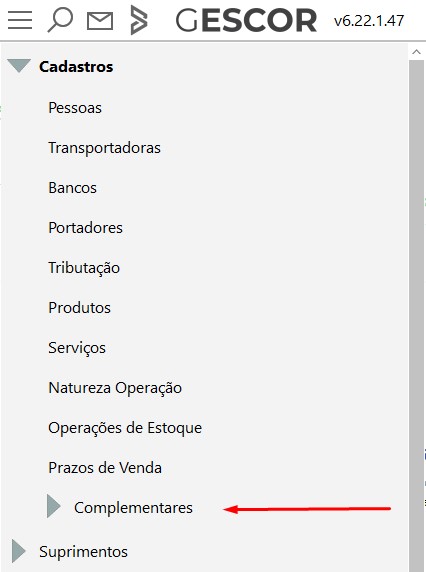The width and height of the screenshot is (426, 572).
Task: Expand the Suprimentos section triangle
Action: point(19,551)
